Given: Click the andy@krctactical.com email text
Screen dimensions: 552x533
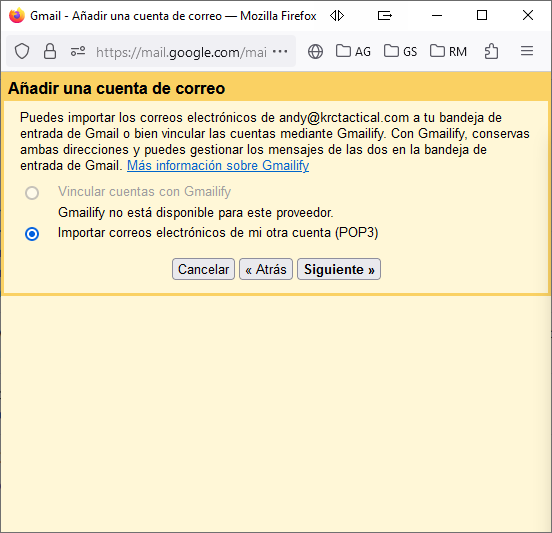Looking at the screenshot, I should tap(344, 118).
